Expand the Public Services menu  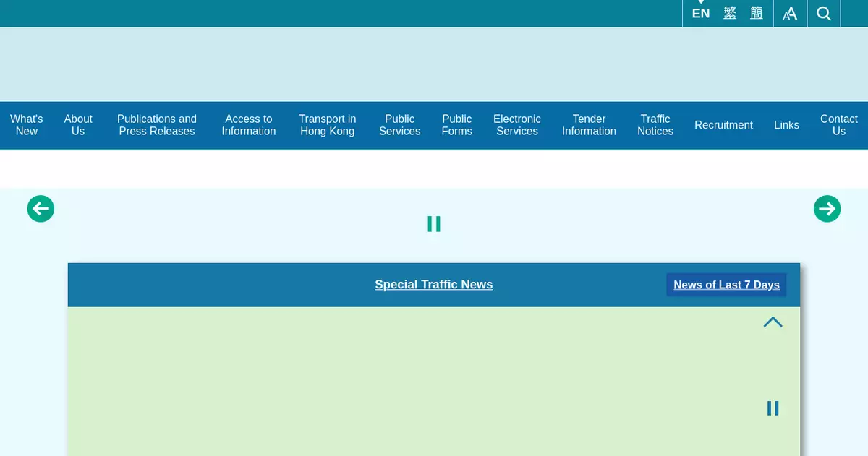pyautogui.click(x=399, y=125)
